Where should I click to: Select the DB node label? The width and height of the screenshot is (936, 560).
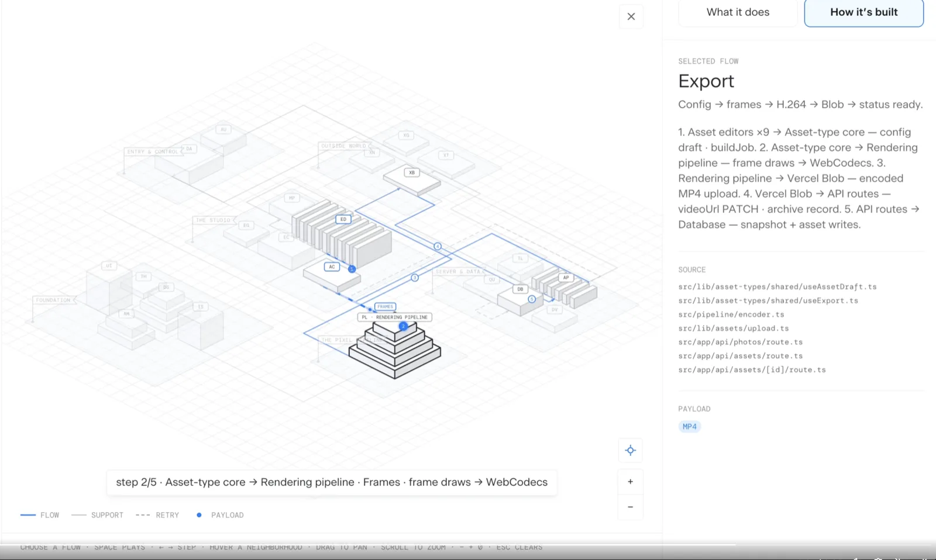[x=520, y=289]
